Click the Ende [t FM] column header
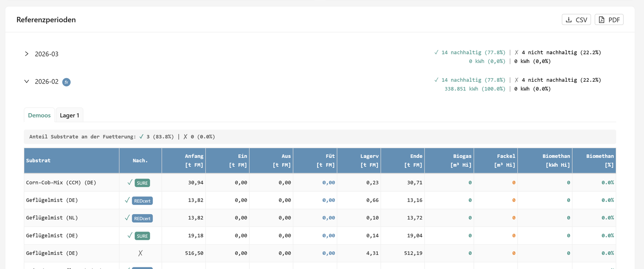Screen dimensions: 644x269 click(402, 161)
